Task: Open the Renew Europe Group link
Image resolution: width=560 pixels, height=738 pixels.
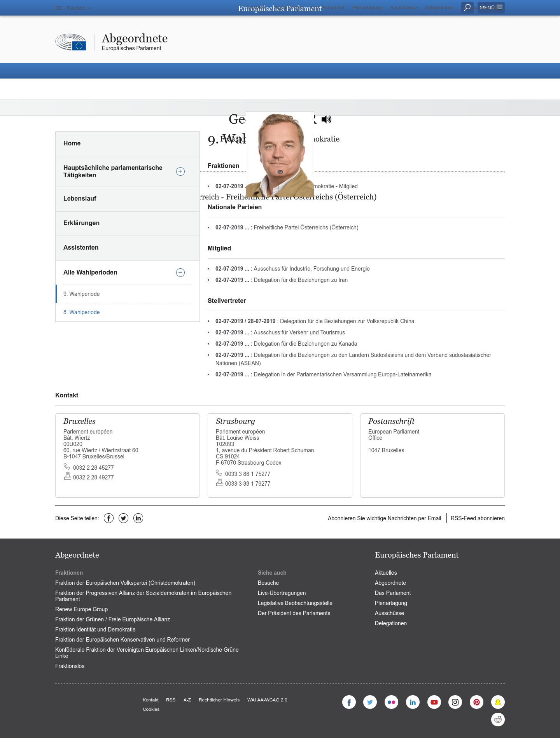Action: (81, 609)
